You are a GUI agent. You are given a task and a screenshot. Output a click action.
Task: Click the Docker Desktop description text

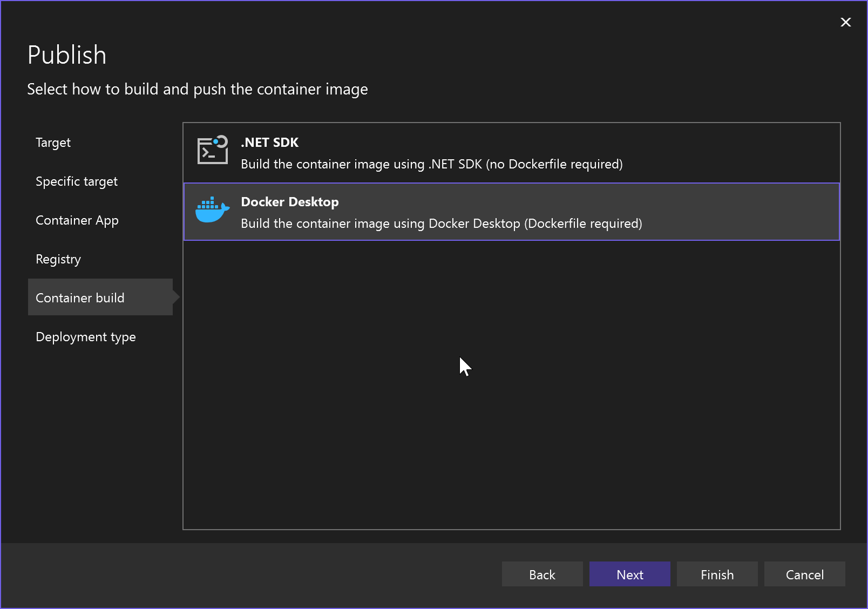click(441, 223)
